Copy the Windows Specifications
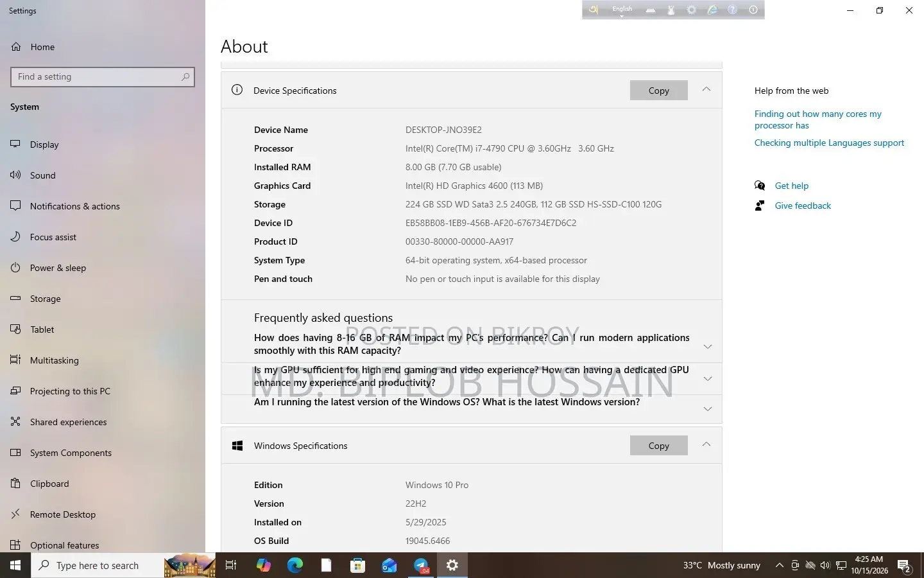The height and width of the screenshot is (578, 924). click(x=658, y=446)
